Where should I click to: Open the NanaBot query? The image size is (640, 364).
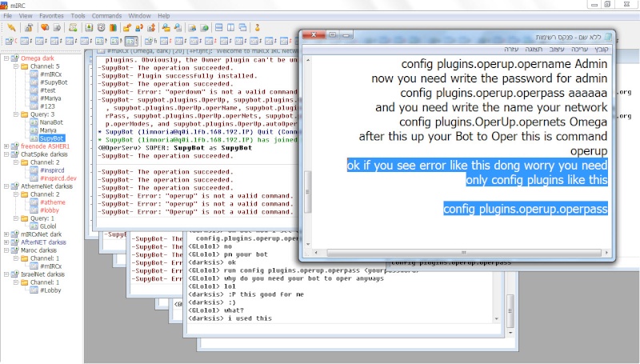click(51, 122)
